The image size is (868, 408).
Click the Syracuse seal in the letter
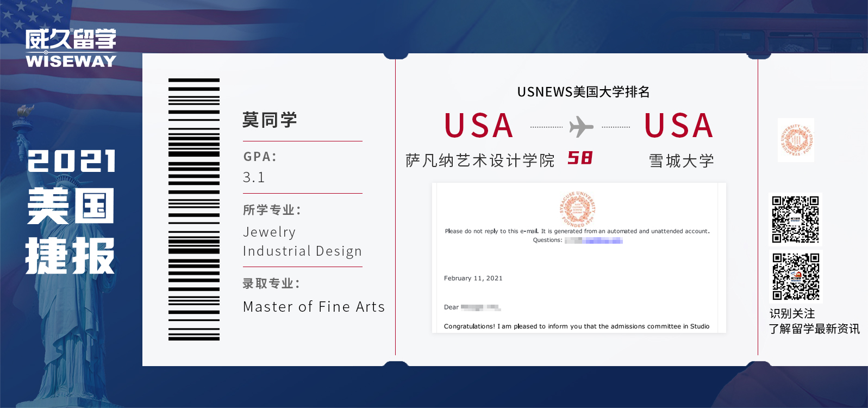click(578, 209)
